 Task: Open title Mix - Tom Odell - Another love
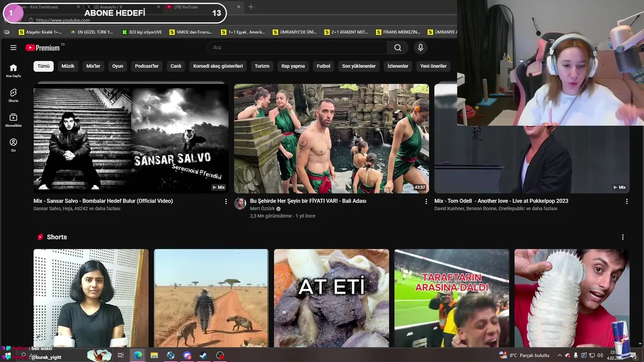coord(502,201)
